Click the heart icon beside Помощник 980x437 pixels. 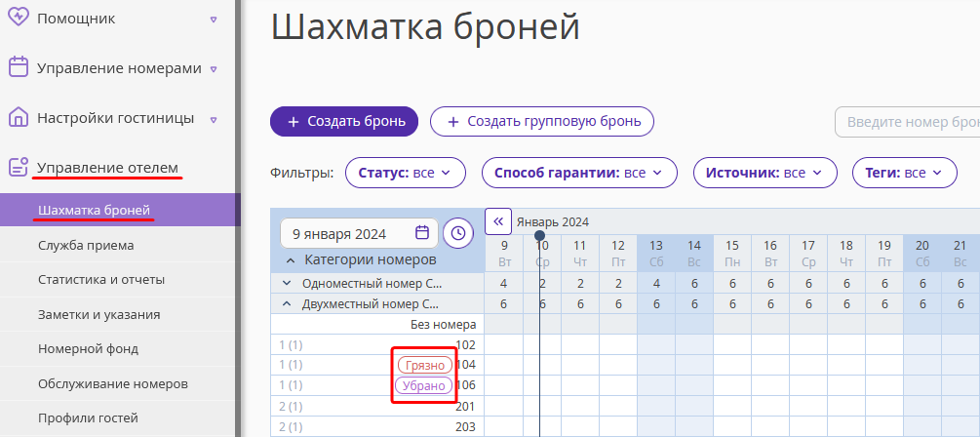pos(19,18)
